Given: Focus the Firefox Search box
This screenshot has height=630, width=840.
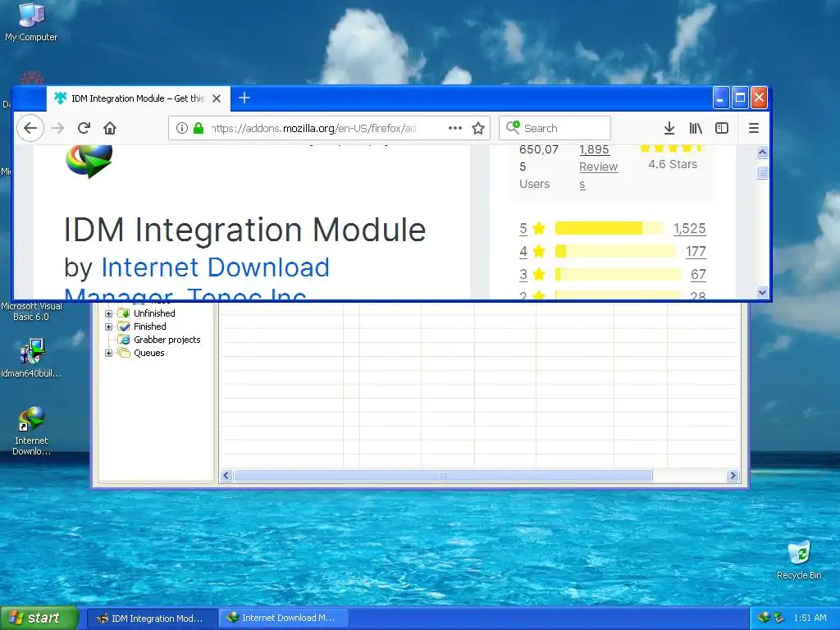Looking at the screenshot, I should [x=555, y=128].
